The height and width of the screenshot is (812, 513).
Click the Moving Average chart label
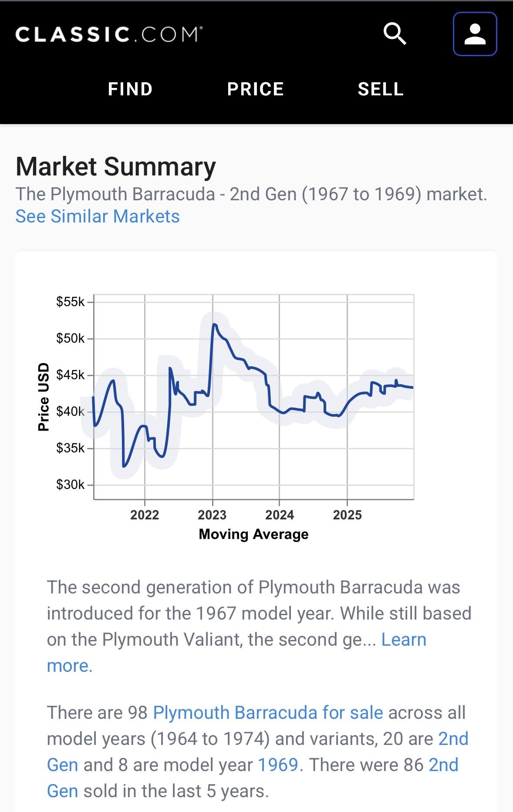(253, 534)
